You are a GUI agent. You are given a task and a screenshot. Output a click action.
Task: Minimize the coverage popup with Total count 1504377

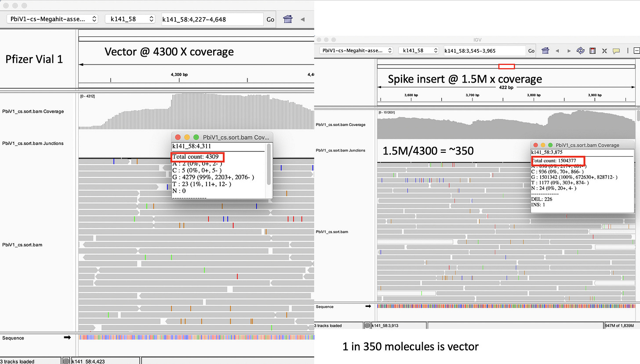click(x=543, y=145)
